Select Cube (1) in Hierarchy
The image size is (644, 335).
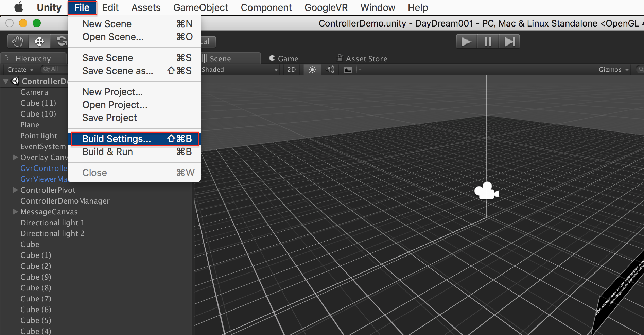coord(36,255)
